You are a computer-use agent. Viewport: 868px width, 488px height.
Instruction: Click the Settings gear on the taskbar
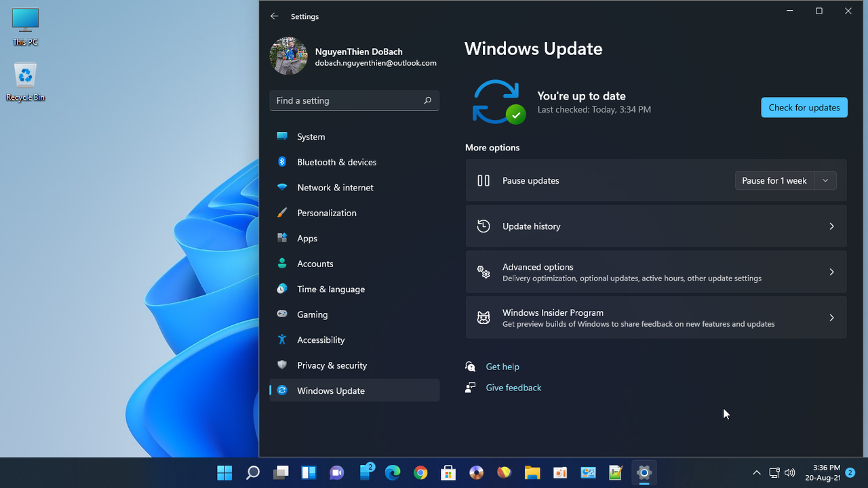pos(644,472)
